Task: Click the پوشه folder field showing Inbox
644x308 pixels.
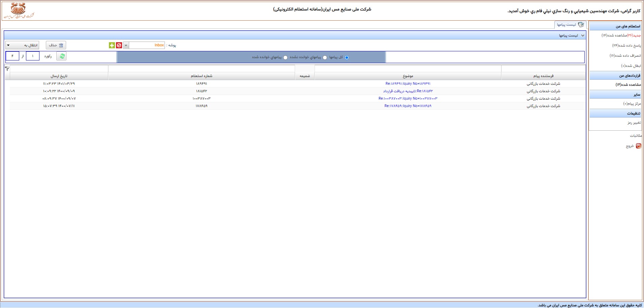Action: [x=147, y=45]
